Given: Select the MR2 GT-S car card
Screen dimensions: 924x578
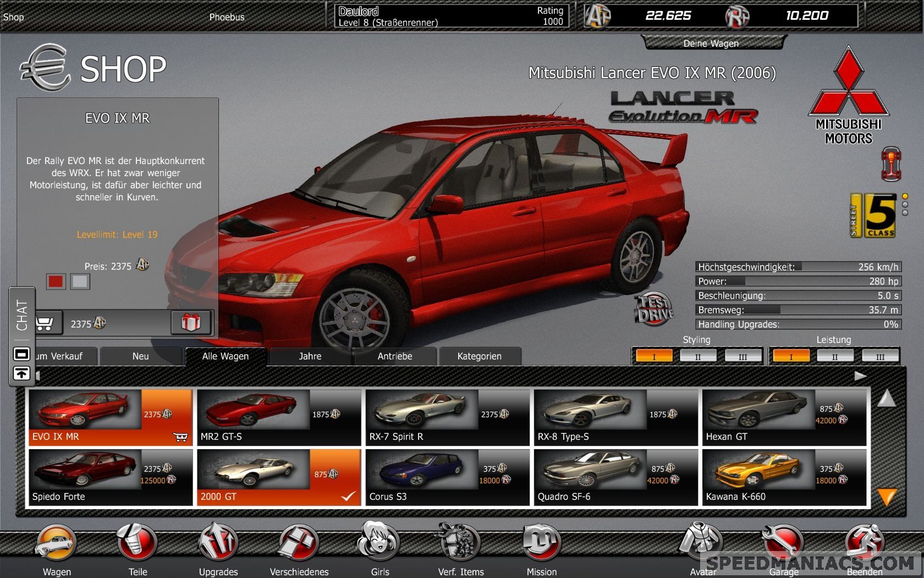Looking at the screenshot, I should click(x=279, y=417).
